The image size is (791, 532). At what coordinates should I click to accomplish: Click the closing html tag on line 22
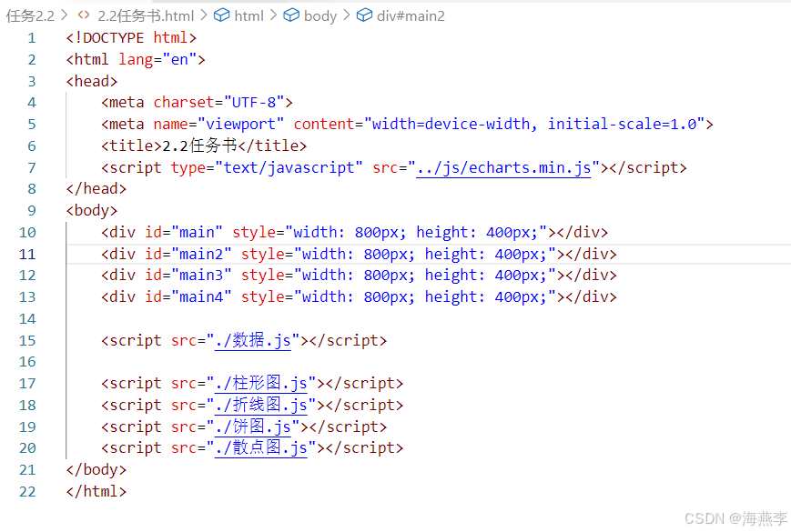coord(96,491)
